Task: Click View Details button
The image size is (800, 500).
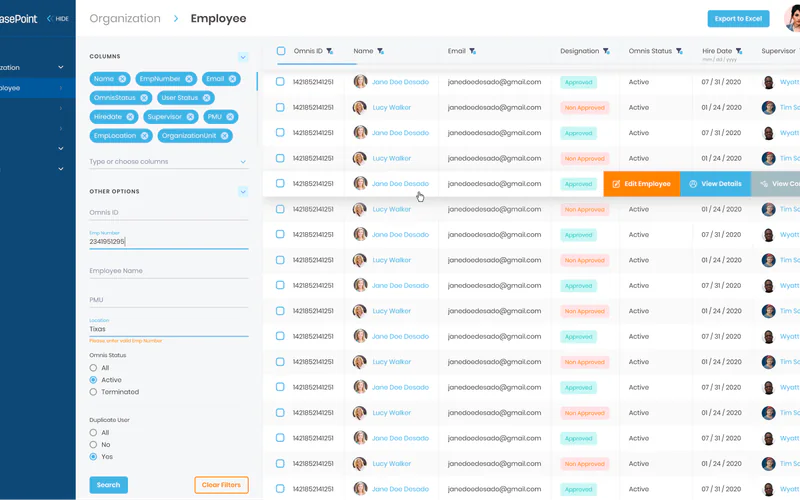Action: coord(715,184)
